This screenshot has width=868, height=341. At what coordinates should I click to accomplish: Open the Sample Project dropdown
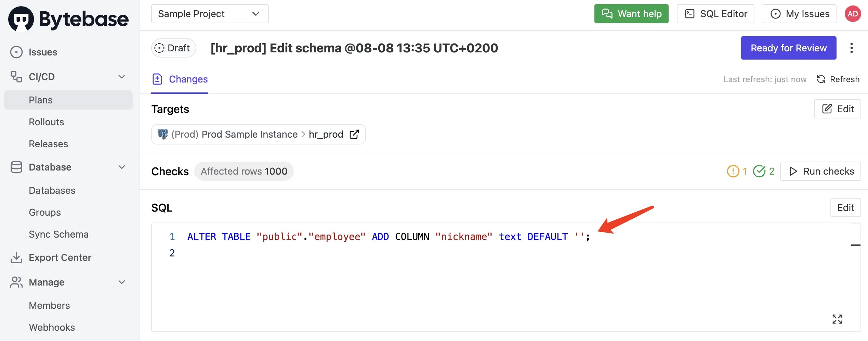tap(210, 14)
